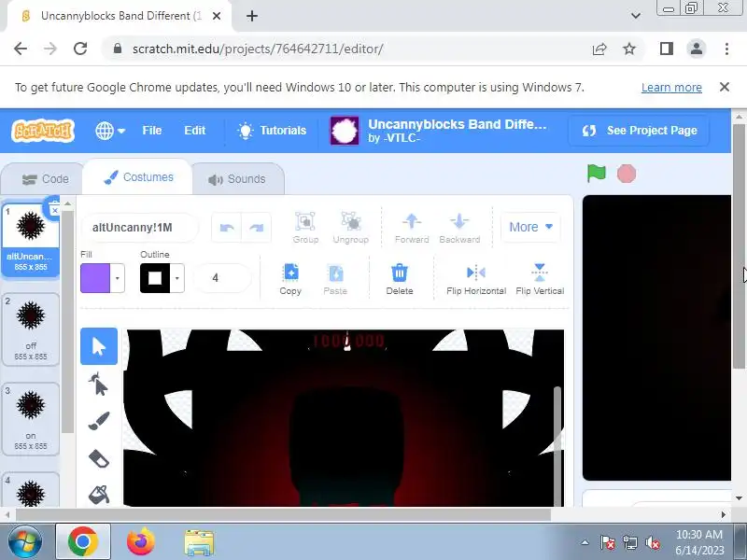Select the Brush tool
747x560 pixels.
99,422
